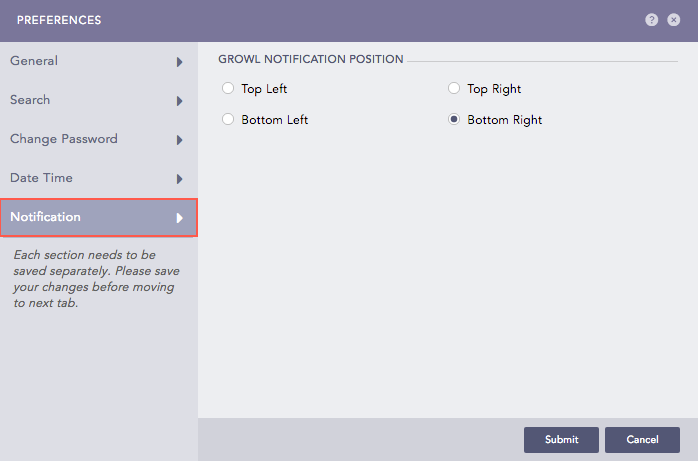Switch to the Search tab

coord(30,100)
